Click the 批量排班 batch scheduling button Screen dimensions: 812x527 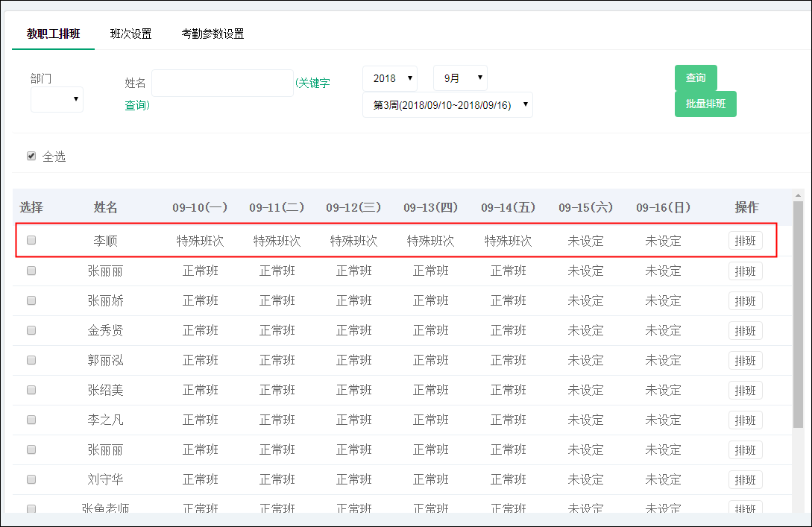[x=705, y=104]
